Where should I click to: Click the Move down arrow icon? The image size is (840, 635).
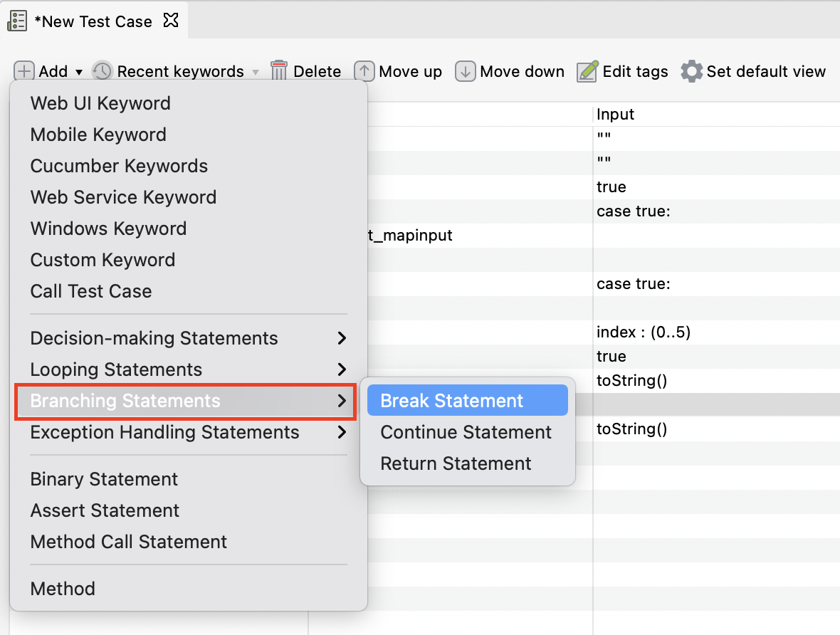pyautogui.click(x=465, y=71)
